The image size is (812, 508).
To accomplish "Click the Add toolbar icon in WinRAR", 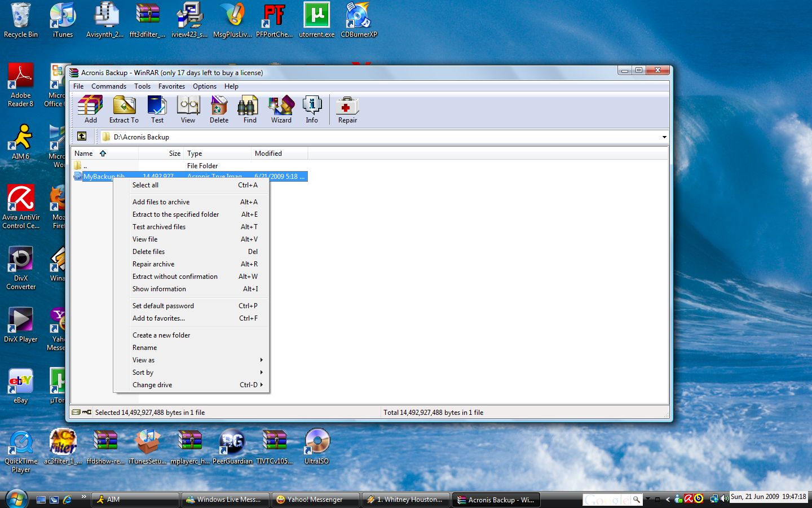I will [x=90, y=110].
